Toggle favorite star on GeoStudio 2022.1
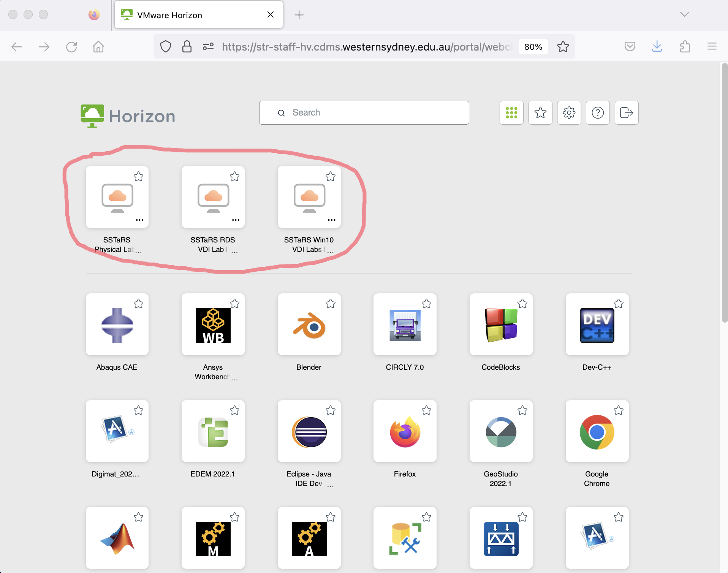The height and width of the screenshot is (573, 728). [x=522, y=410]
